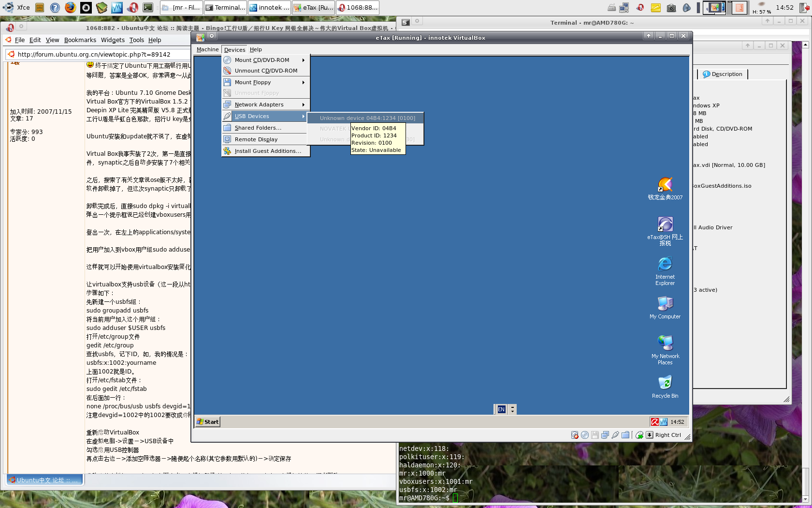Viewport: 812px width, 508px height.
Task: Open the Tools menu in Opera
Action: [137, 40]
